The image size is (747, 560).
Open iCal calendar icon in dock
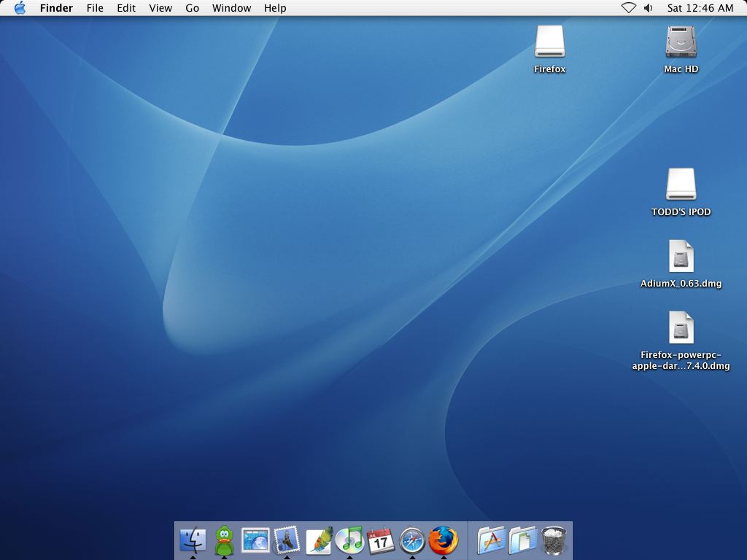pos(381,540)
